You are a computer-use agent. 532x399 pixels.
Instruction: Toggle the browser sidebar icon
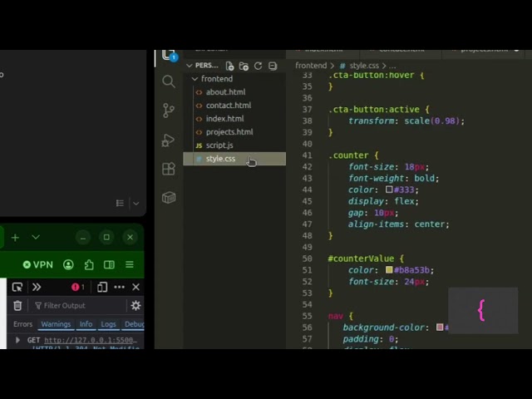(x=109, y=264)
